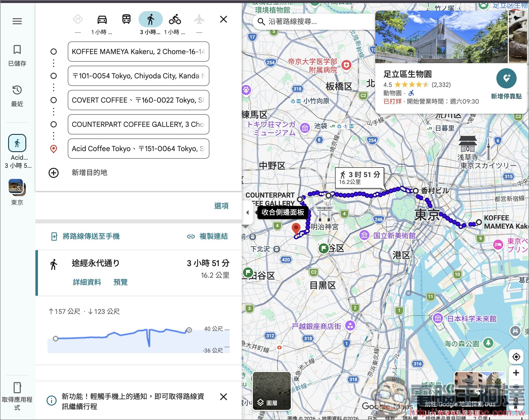Image resolution: width=529 pixels, height=420 pixels.
Task: Select the walking travel mode
Action: [151, 19]
